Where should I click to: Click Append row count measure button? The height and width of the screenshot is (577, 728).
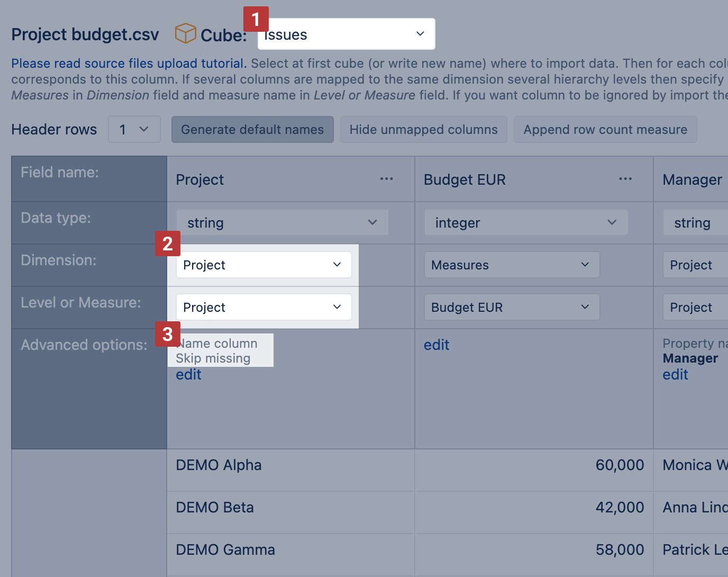point(605,129)
